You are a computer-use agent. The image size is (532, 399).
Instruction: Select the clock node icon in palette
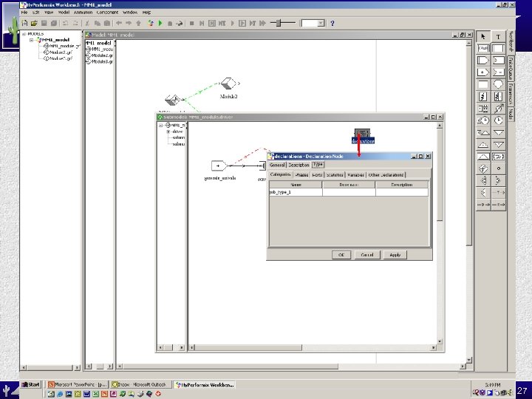pos(498,120)
